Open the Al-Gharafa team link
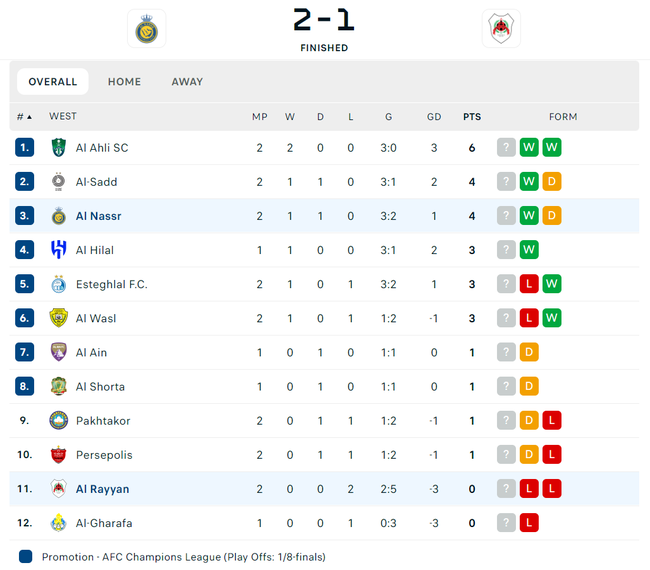Image resolution: width=650 pixels, height=570 pixels. coord(104,523)
